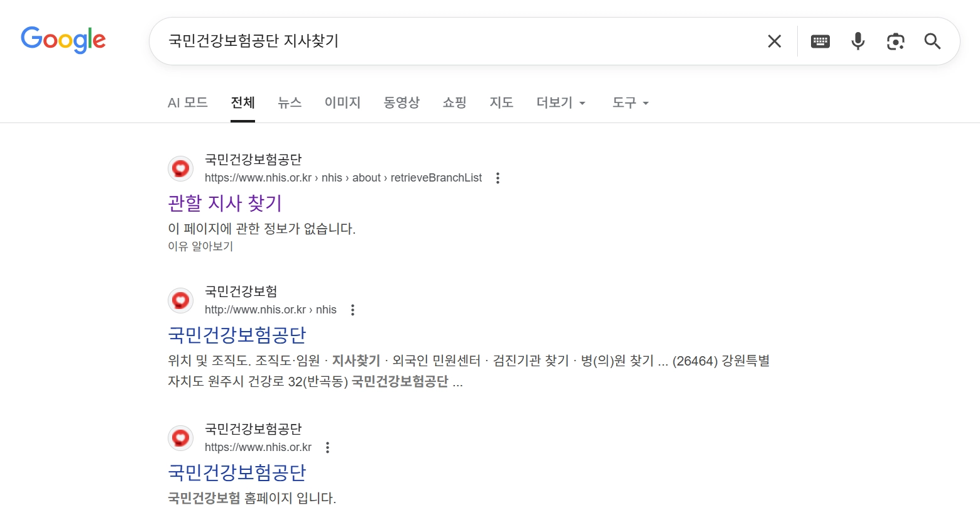
Task: Open the three-dot menu on the second result
Action: [352, 309]
